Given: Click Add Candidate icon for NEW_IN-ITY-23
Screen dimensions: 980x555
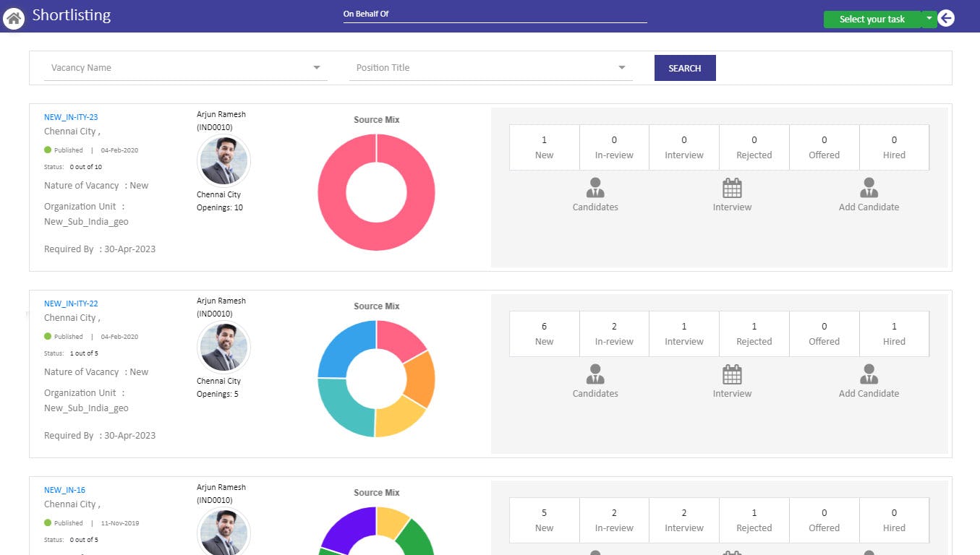Looking at the screenshot, I should coord(869,188).
